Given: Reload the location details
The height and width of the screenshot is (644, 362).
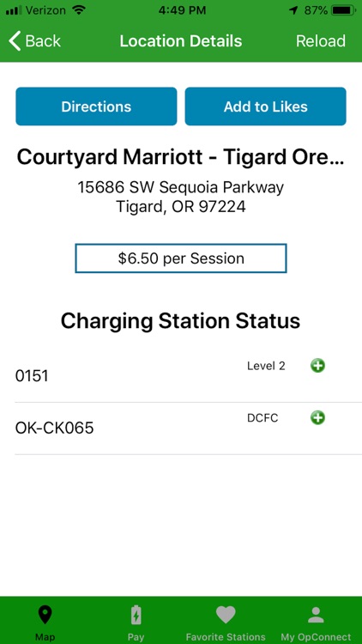Looking at the screenshot, I should pos(321,41).
